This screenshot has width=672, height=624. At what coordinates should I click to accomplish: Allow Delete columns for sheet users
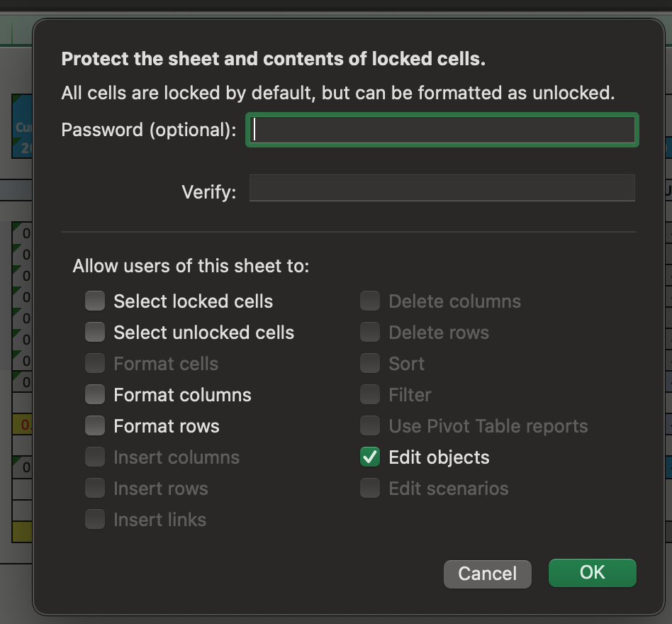[369, 301]
